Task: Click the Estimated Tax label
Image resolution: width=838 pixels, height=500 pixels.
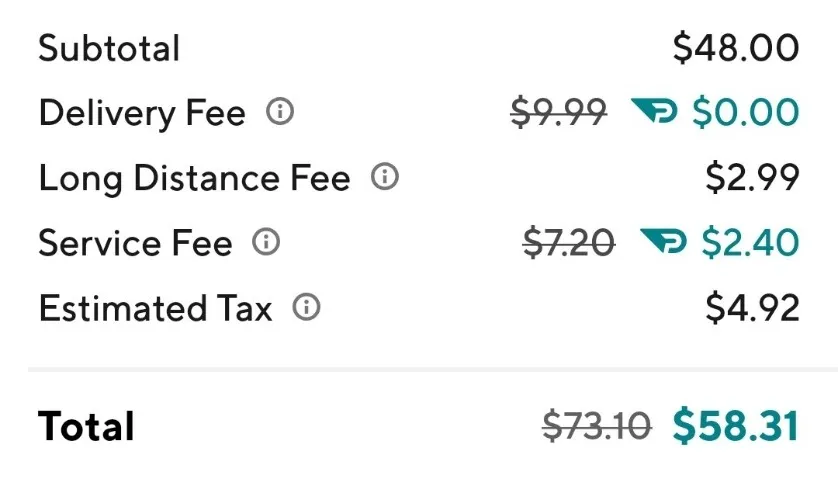Action: 155,309
